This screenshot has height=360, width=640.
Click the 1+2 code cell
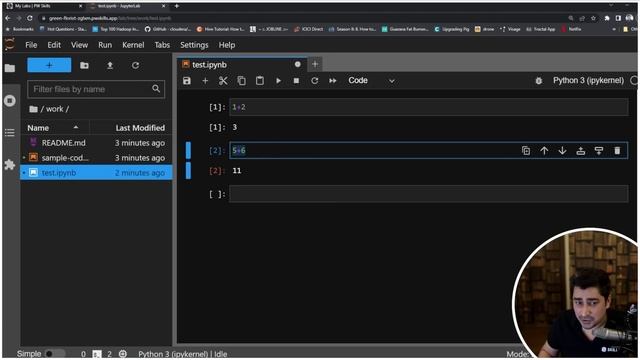pos(429,107)
